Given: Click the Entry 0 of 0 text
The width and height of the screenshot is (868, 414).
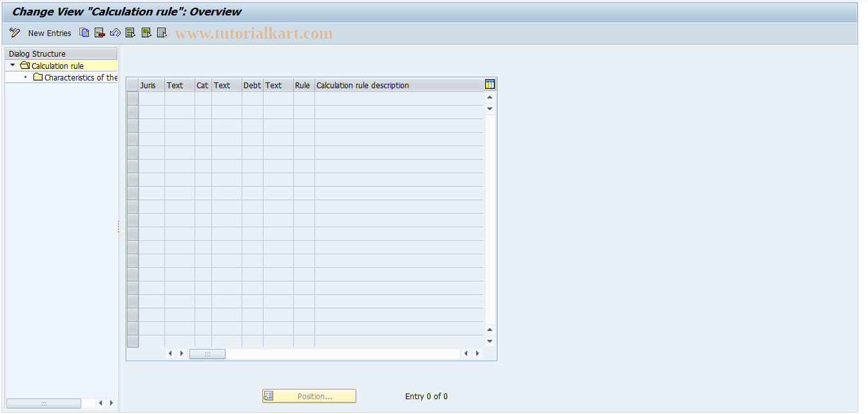Looking at the screenshot, I should tap(426, 396).
